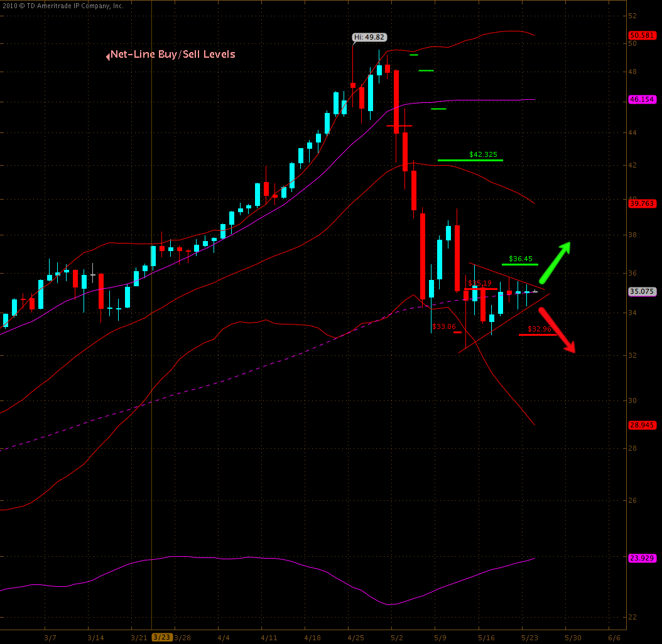
Task: Click the red 39.763 axis price tag
Action: tap(642, 203)
